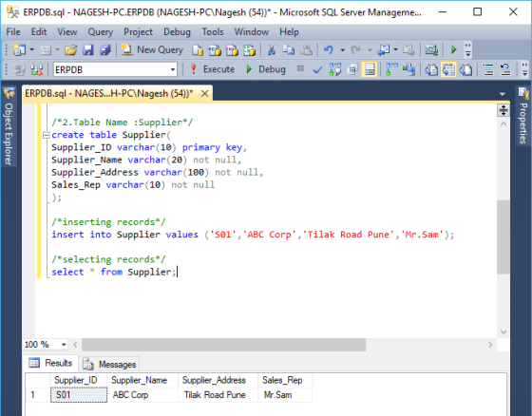Open the New Project dropdown arrow
Image resolution: width=532 pixels, height=416 pixels.
coord(32,50)
